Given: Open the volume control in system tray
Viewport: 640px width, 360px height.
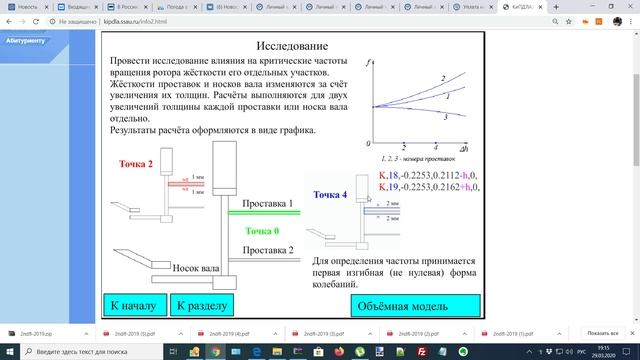Looking at the screenshot, I should pyautogui.click(x=569, y=351).
